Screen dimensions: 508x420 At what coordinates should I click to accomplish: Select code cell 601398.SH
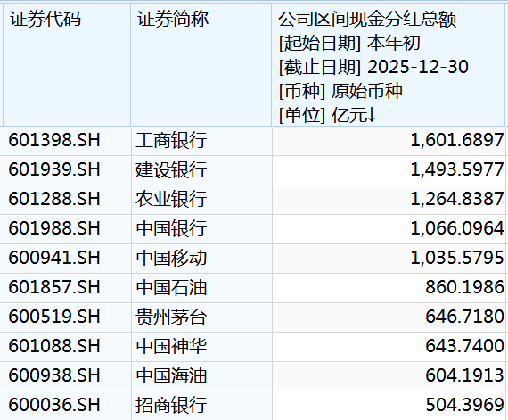(68, 141)
